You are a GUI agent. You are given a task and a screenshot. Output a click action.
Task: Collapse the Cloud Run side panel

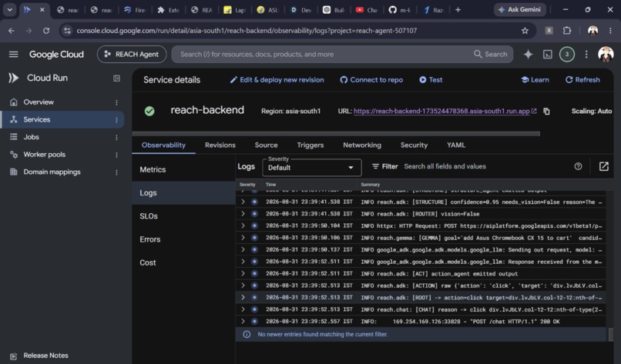(x=116, y=78)
